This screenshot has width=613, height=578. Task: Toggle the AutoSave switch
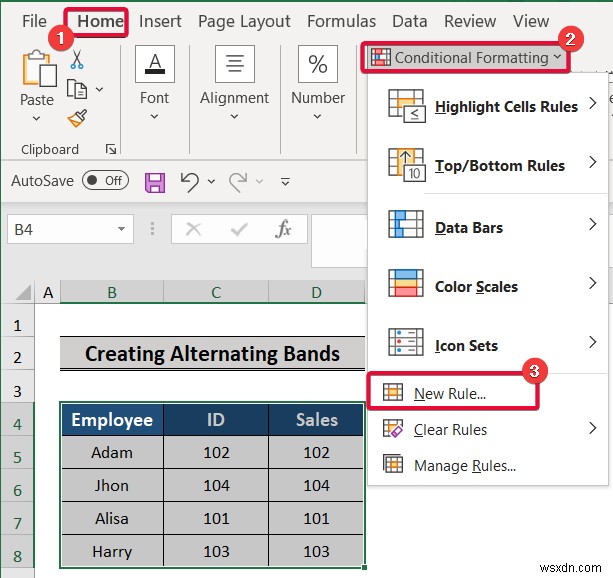(x=105, y=180)
